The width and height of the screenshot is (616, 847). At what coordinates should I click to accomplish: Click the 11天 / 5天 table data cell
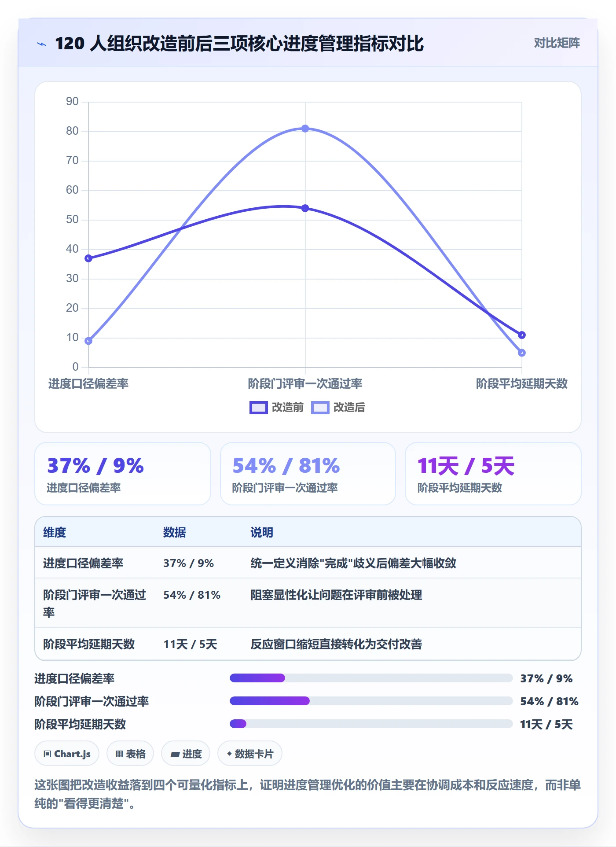190,644
